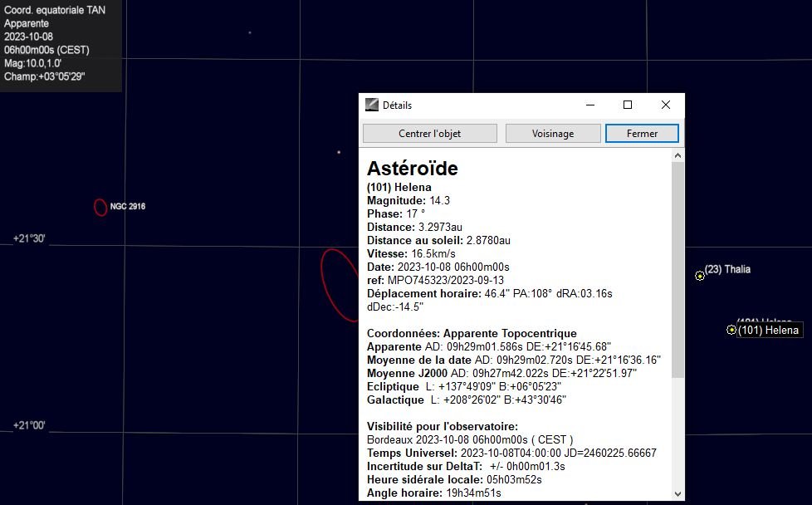Viewport: 812px width, 505px height.
Task: Minimize the Détails dialog
Action: point(590,105)
